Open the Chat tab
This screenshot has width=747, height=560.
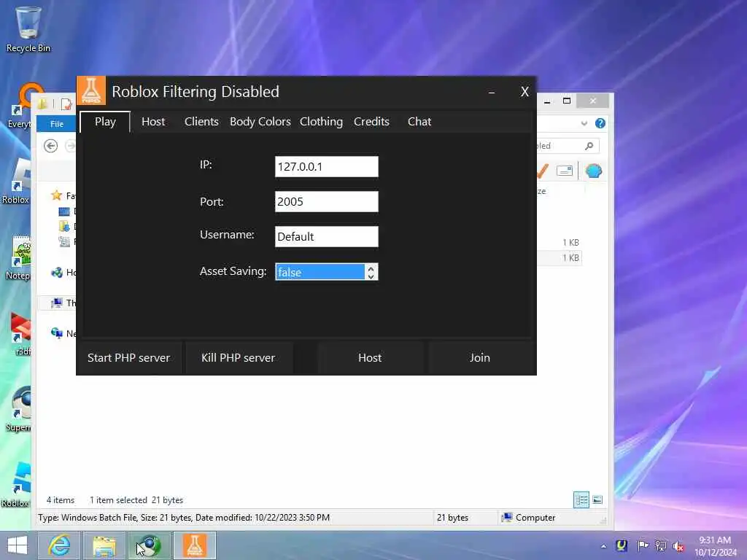[x=419, y=122]
